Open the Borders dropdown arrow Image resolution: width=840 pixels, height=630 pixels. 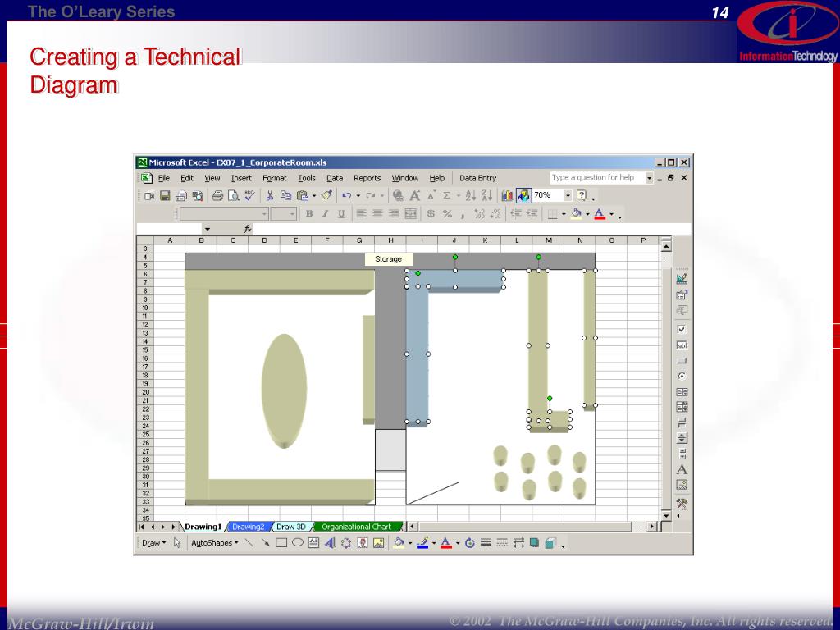coord(564,214)
